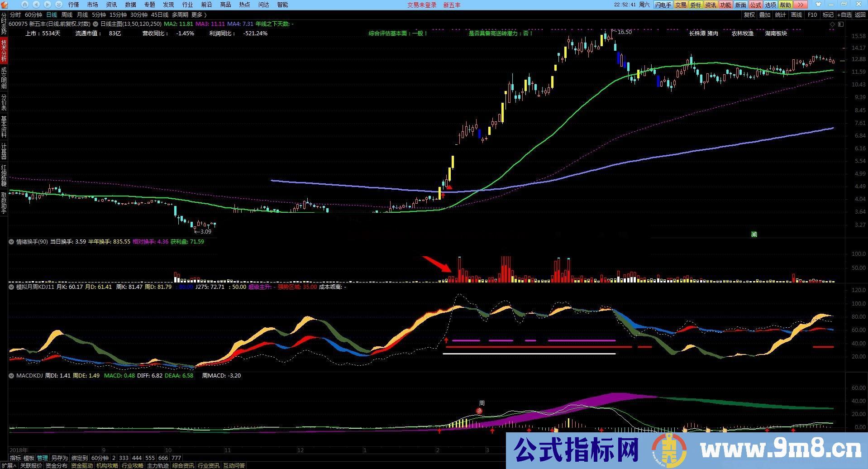Screen dimensions: 868x469
Task: Click +自选 to add stock to watchlist
Action: coord(845,14)
